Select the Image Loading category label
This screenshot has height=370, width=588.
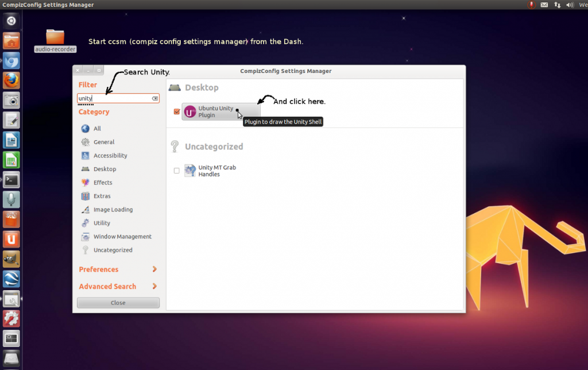[113, 209]
